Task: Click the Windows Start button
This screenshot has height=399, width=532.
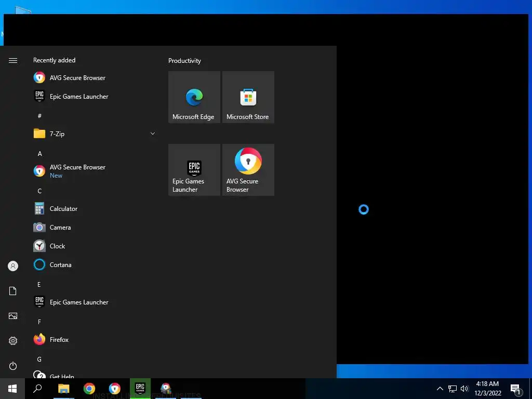Action: tap(12, 389)
